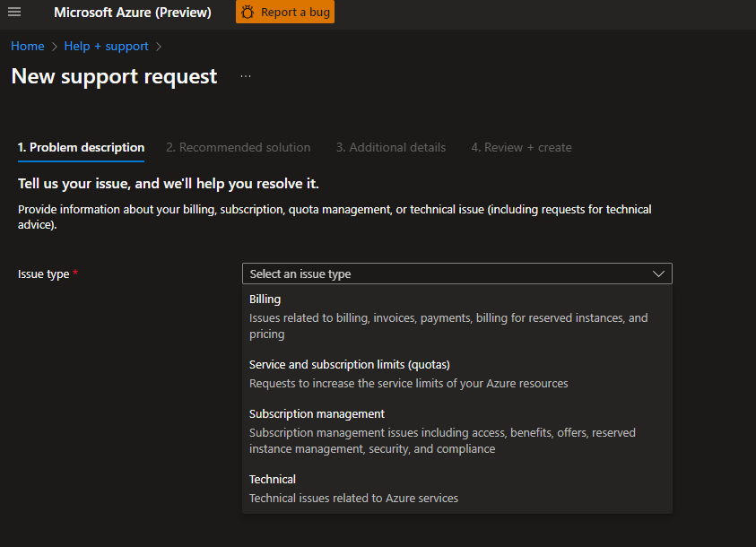The image size is (756, 547).
Task: Click the bug icon in Report a bug
Action: 248,13
